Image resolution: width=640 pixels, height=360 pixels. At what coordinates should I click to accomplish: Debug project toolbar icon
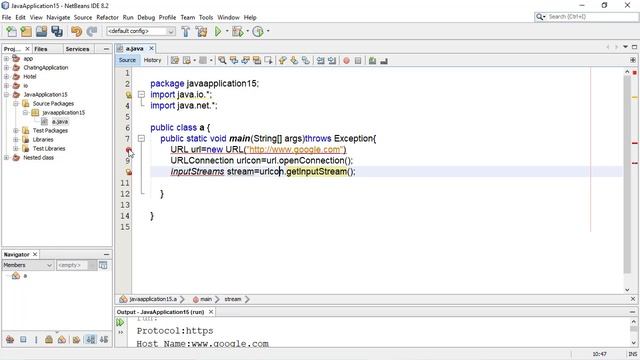pos(238,31)
